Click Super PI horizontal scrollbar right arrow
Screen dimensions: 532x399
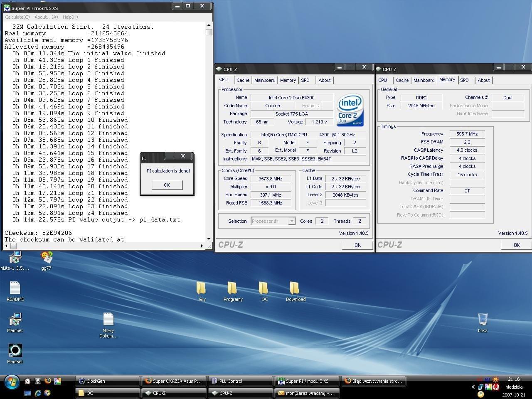(x=202, y=246)
